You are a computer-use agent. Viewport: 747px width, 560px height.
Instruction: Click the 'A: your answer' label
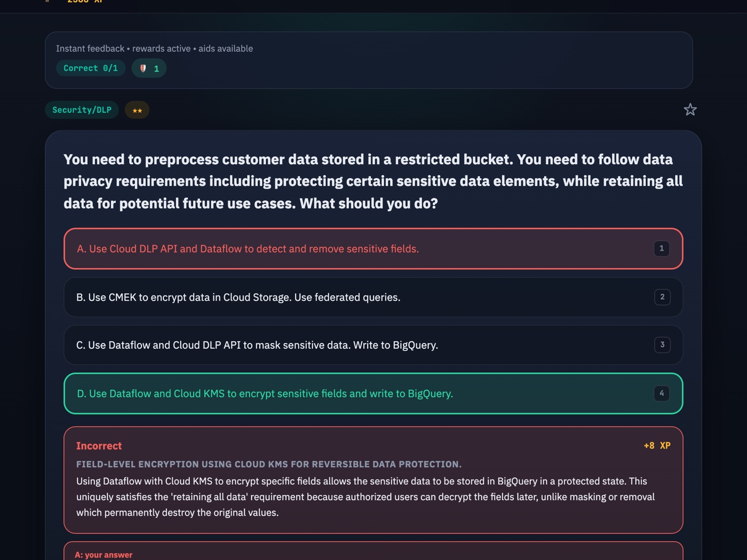[104, 555]
